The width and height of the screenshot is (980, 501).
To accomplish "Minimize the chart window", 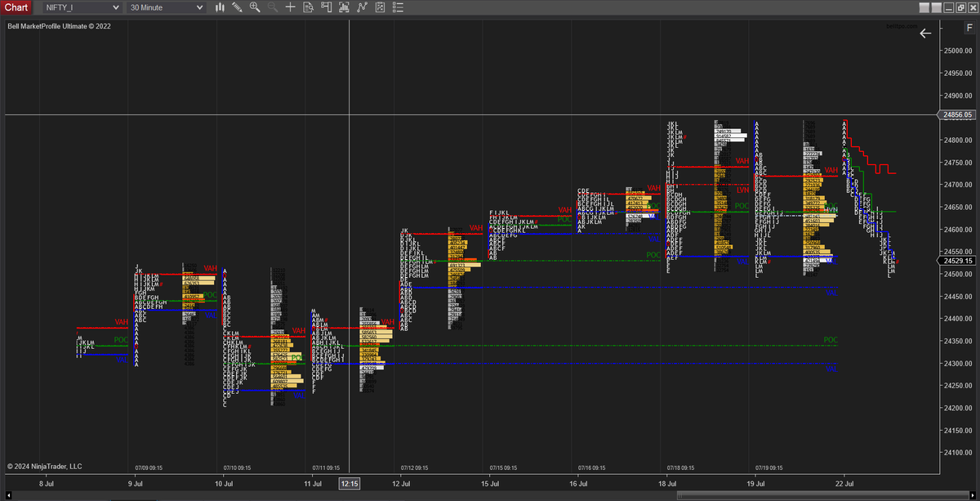I will [947, 7].
